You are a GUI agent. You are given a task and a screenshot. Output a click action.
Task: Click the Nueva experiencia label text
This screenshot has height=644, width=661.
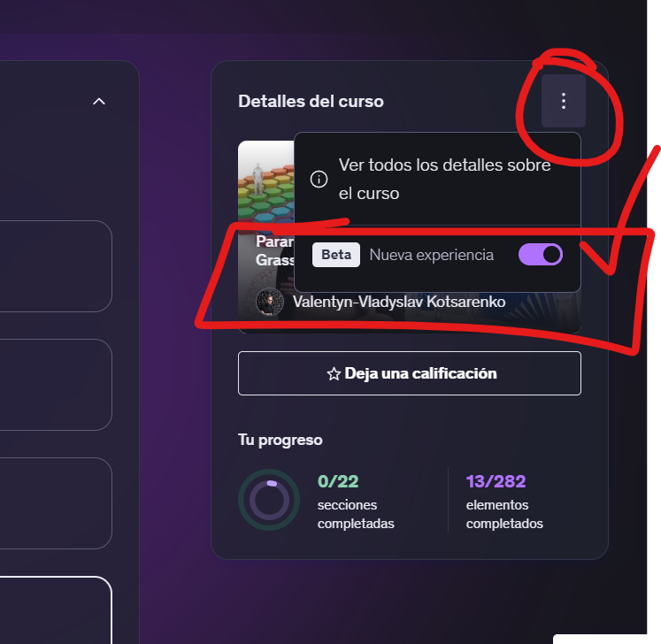click(x=431, y=255)
